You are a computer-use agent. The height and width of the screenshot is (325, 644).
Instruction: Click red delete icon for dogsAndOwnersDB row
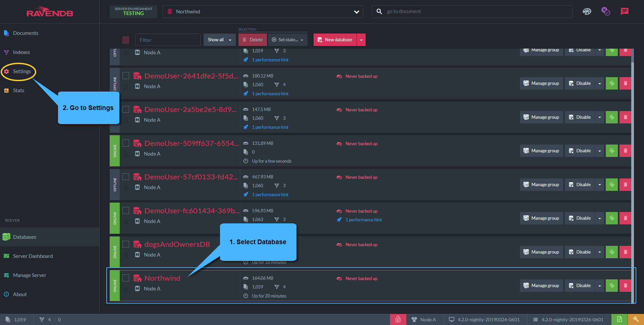coord(625,252)
